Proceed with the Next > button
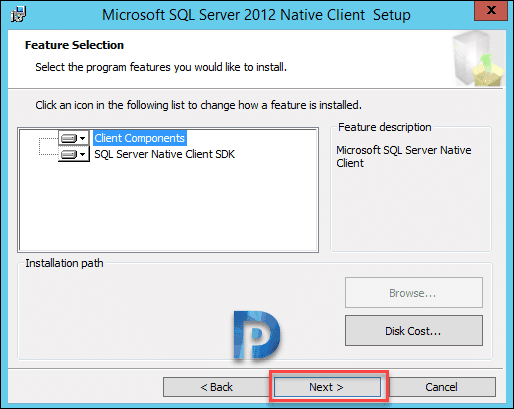Screen dimensions: 514x409 pos(327,387)
